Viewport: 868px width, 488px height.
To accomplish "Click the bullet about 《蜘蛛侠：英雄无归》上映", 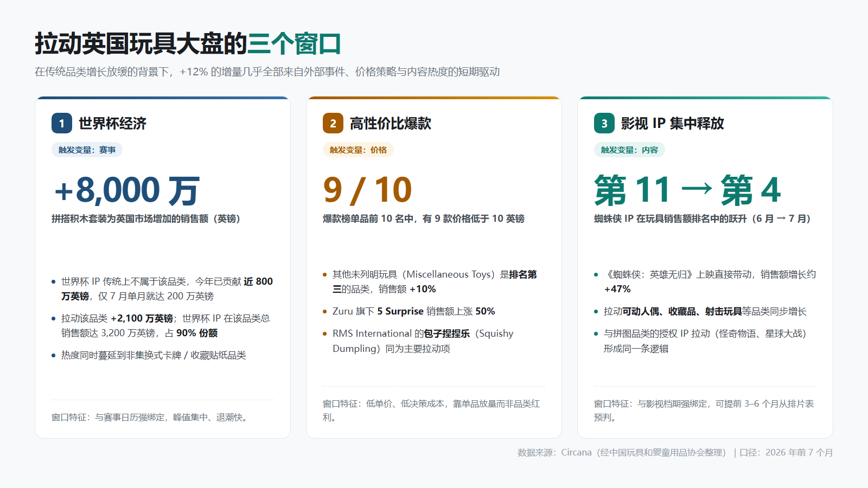I will click(705, 281).
